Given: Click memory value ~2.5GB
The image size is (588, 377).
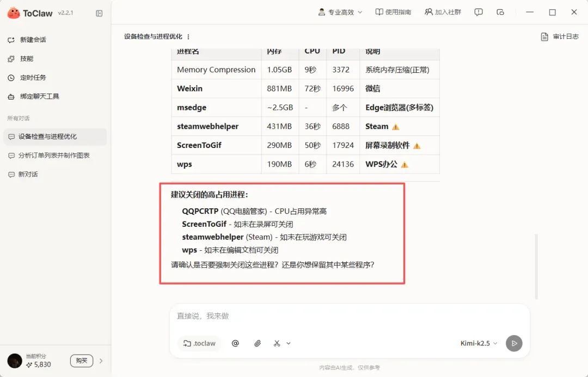Looking at the screenshot, I should [x=280, y=108].
